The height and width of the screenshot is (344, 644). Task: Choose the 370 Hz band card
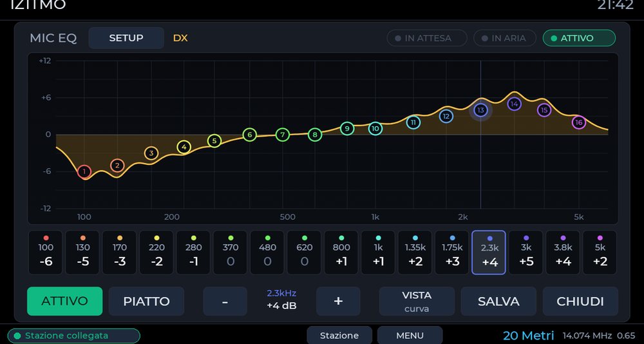tap(231, 253)
